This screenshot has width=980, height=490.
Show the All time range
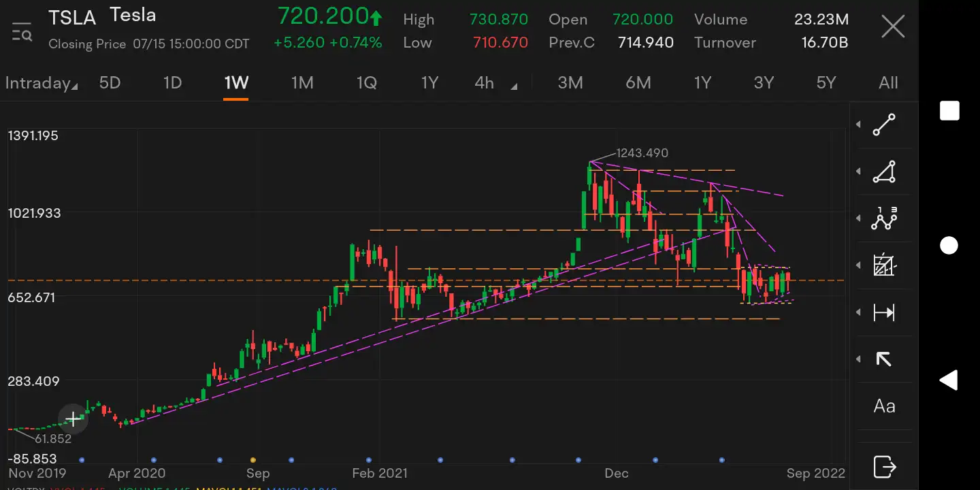pos(888,83)
